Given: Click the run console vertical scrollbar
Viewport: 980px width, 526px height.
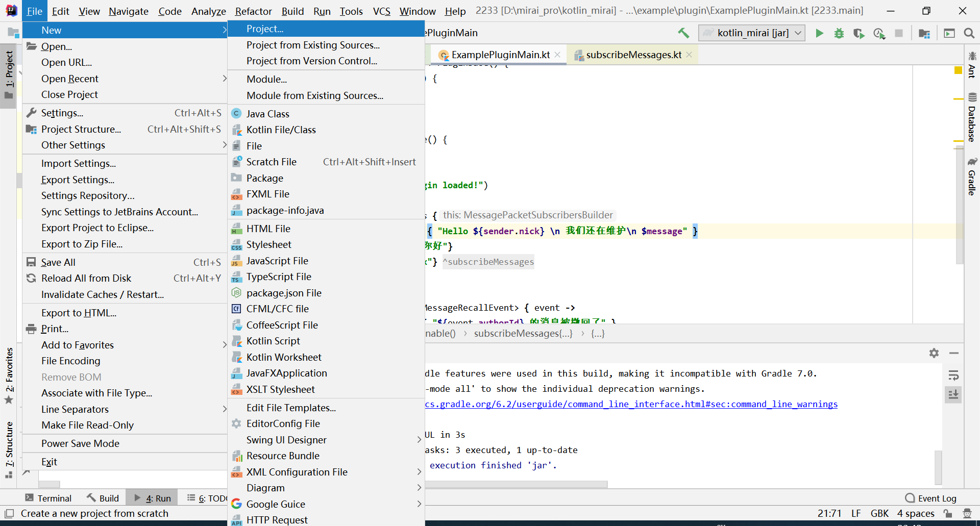Looking at the screenshot, I should [x=938, y=467].
